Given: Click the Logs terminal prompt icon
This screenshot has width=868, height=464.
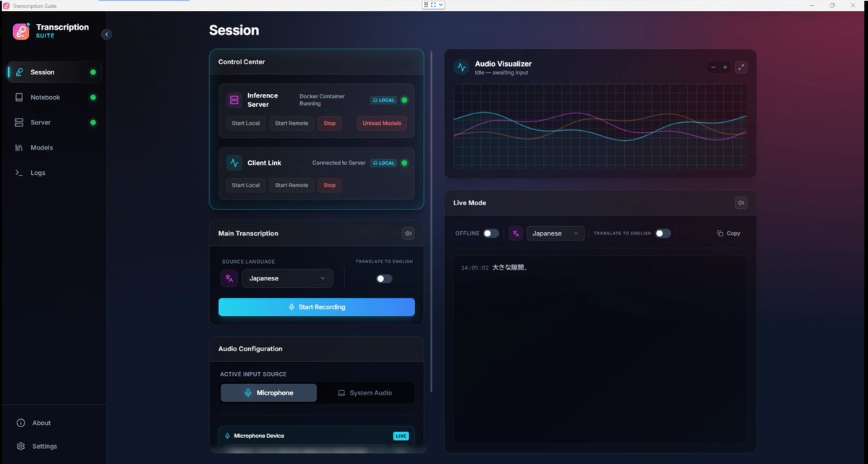Looking at the screenshot, I should pyautogui.click(x=20, y=173).
